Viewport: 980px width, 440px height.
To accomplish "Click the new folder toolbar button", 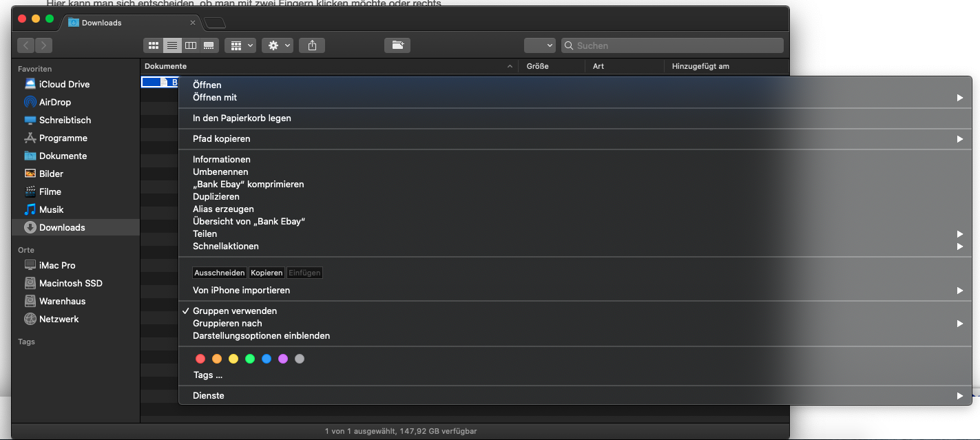I will [x=397, y=45].
